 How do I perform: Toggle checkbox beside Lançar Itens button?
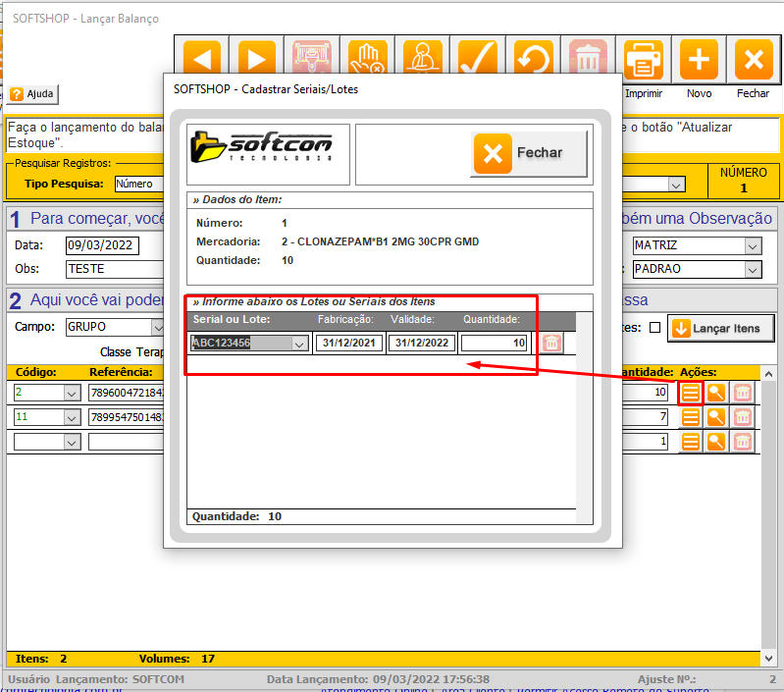654,328
